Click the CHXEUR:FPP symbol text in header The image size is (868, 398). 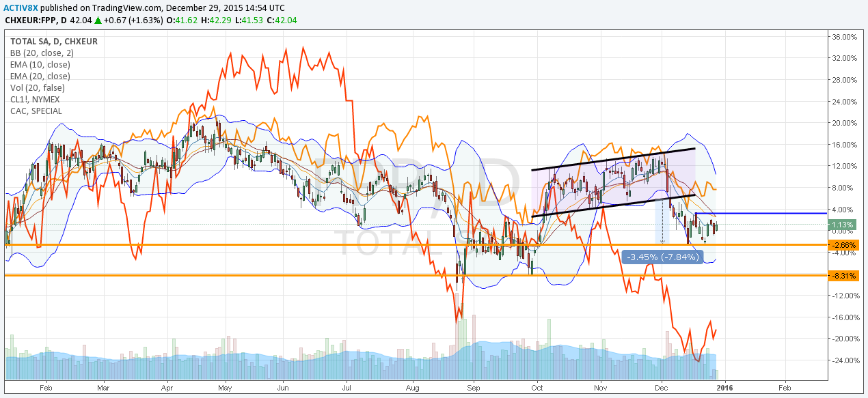31,20
